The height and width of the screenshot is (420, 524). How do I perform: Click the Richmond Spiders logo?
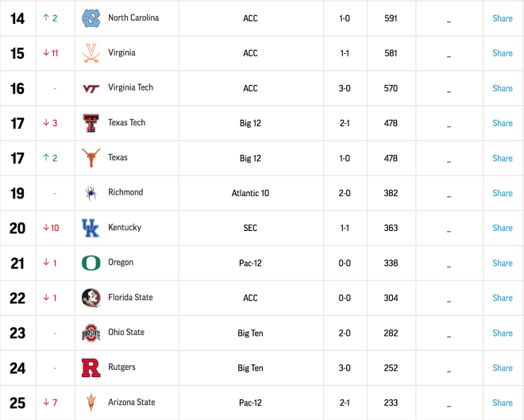tap(91, 193)
